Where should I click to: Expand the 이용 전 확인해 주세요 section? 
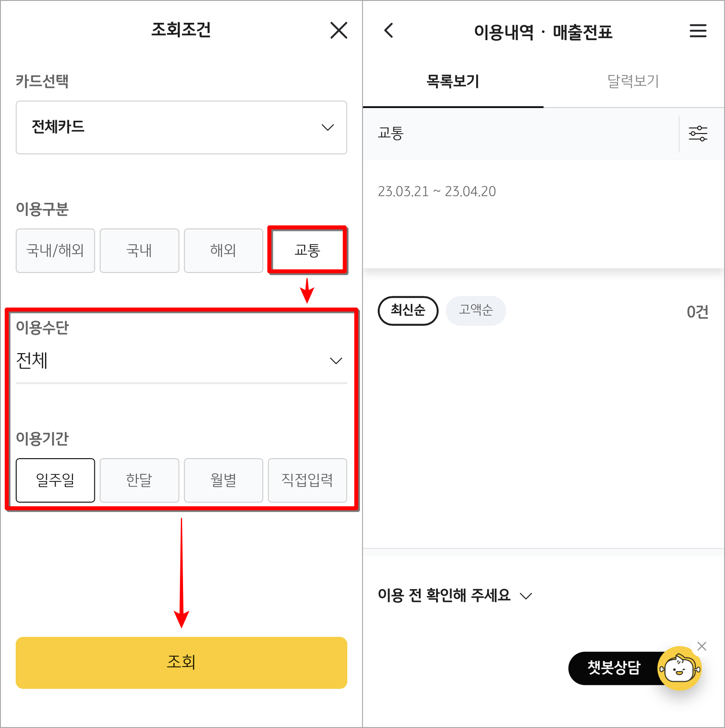(454, 596)
